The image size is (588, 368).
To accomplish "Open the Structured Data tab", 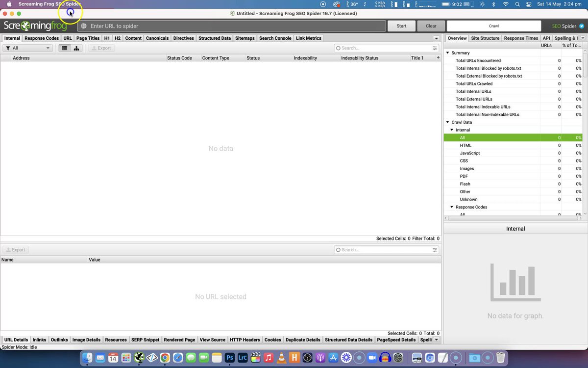I will point(215,38).
